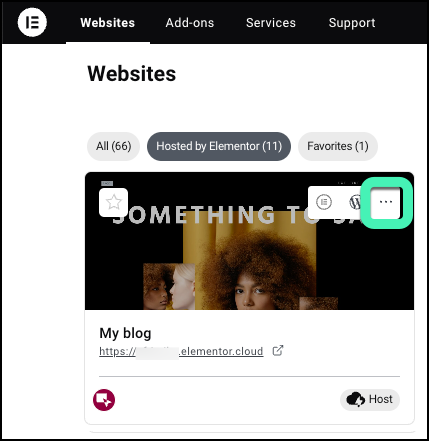Image resolution: width=429 pixels, height=441 pixels.
Task: Click the Host cloud button
Action: pos(370,399)
